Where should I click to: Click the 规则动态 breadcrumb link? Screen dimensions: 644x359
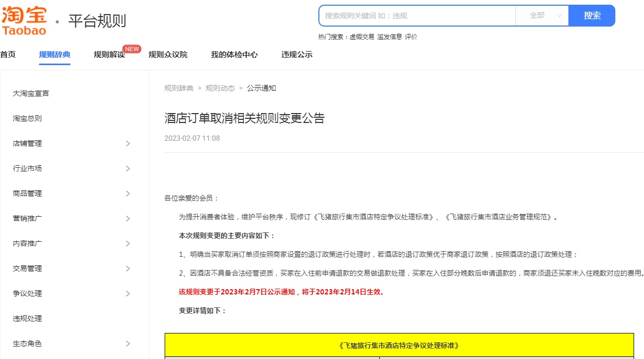tap(220, 88)
